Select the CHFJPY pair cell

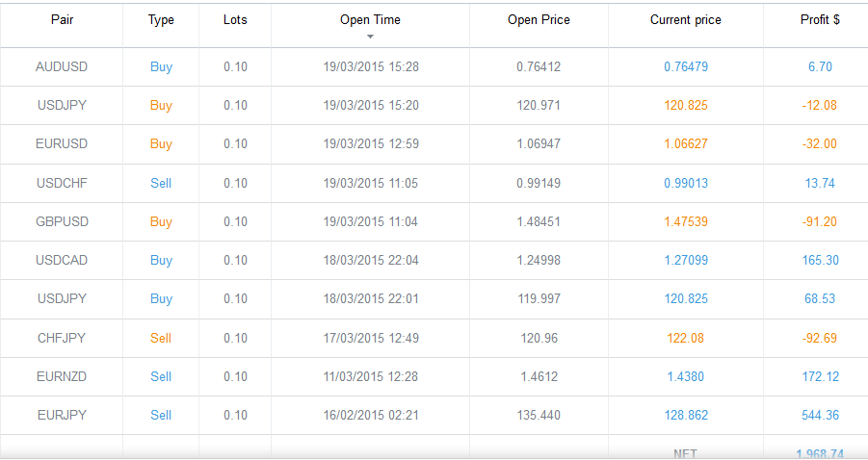(x=62, y=338)
